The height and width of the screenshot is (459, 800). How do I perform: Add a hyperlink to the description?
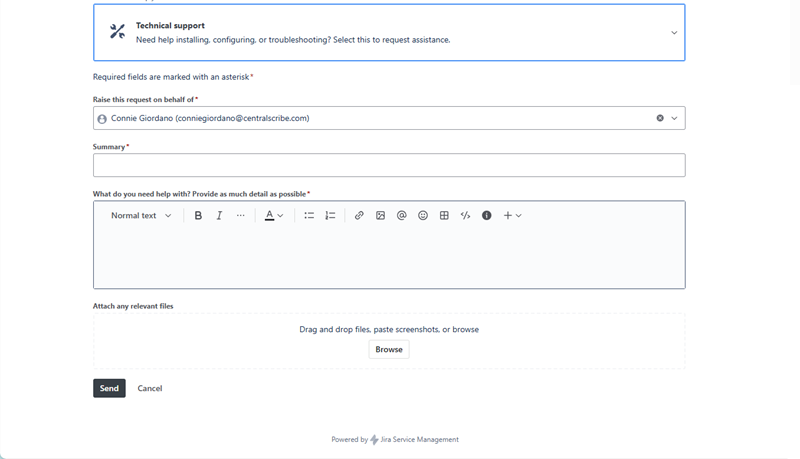[x=359, y=216]
